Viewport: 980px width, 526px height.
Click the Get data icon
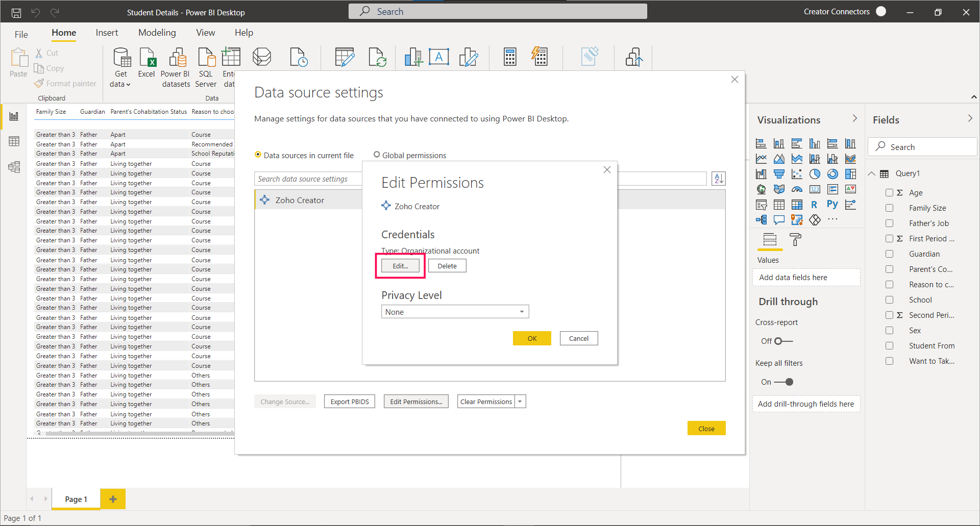pos(121,58)
